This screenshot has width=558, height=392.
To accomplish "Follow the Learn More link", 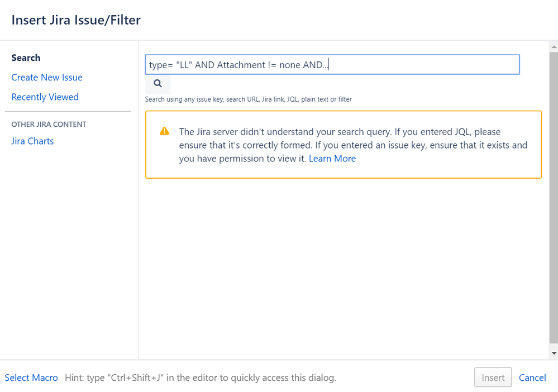I will (332, 159).
